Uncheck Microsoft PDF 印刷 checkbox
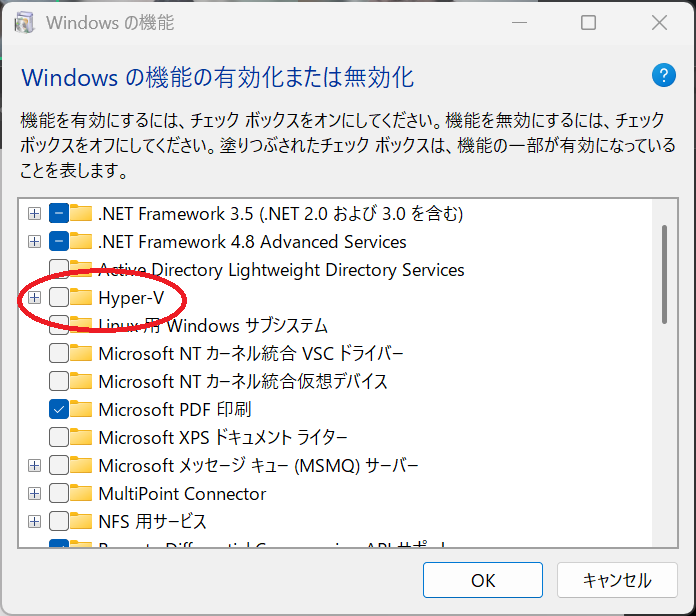696x616 pixels. [59, 410]
